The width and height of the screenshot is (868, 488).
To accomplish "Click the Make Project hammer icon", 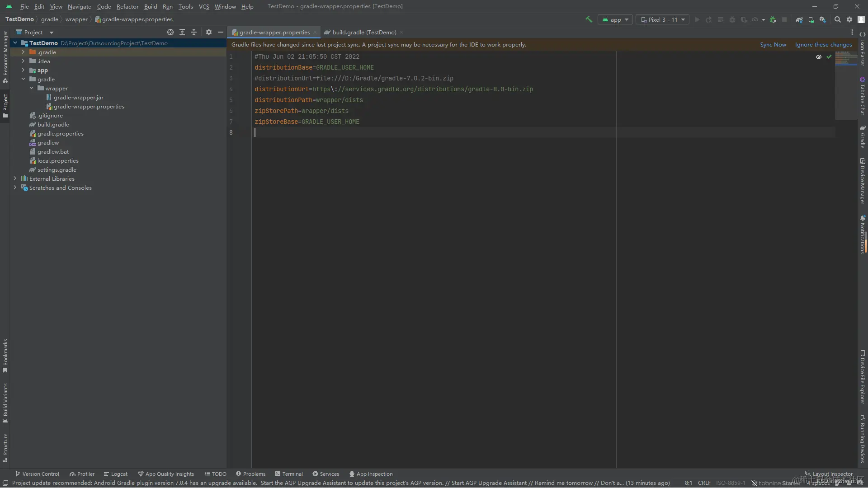I will point(589,19).
